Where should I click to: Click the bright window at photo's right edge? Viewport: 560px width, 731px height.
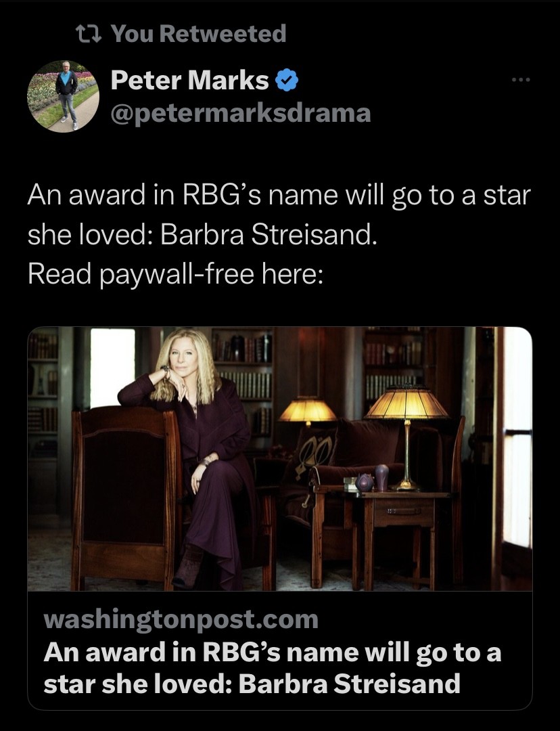[x=517, y=438]
